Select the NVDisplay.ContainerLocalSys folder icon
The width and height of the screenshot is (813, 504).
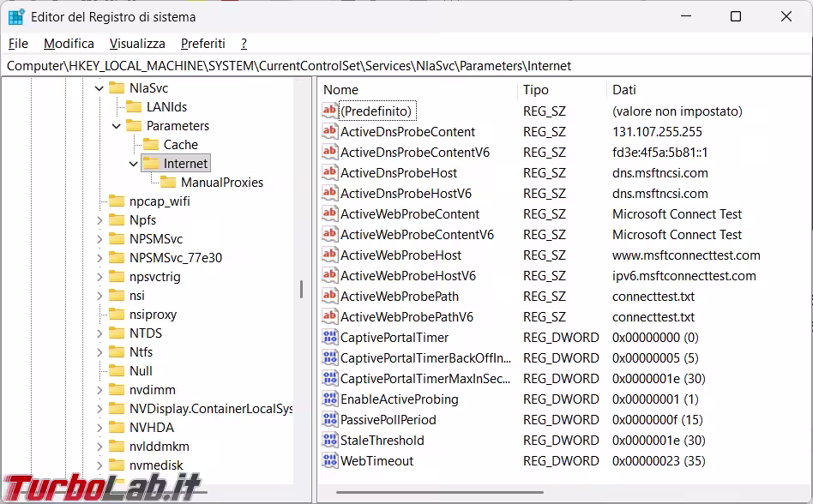117,409
